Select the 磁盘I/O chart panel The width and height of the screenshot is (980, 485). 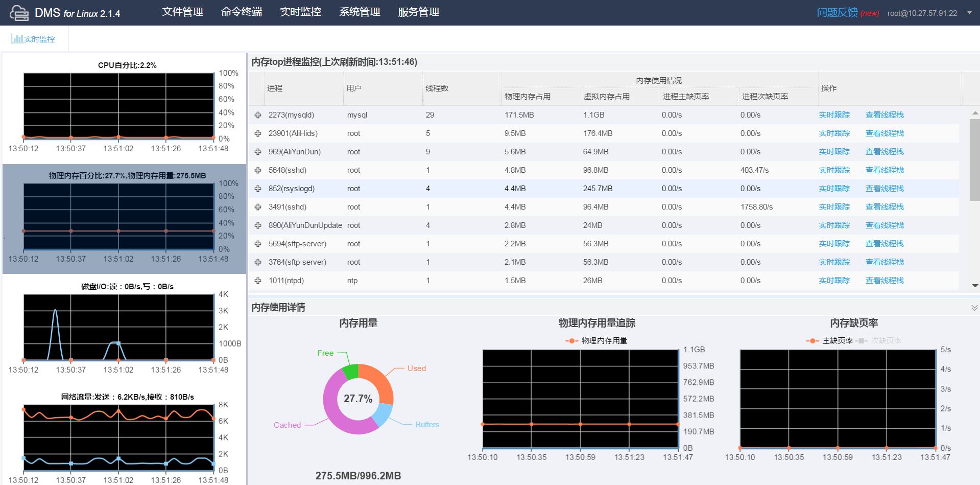[x=124, y=330]
